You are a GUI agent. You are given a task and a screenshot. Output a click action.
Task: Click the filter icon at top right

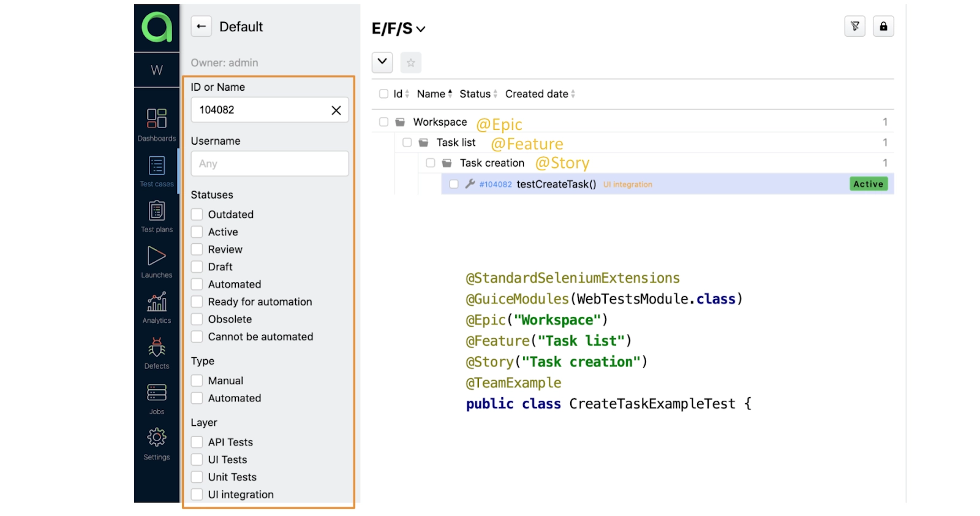854,26
